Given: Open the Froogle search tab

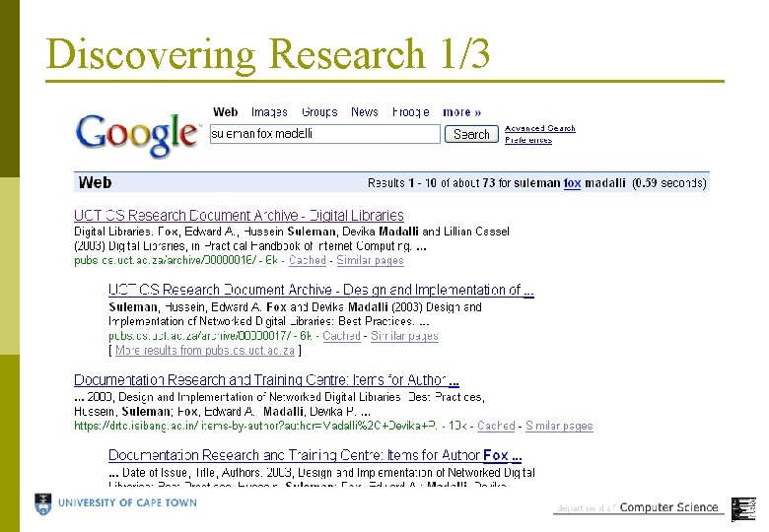Looking at the screenshot, I should point(411,112).
